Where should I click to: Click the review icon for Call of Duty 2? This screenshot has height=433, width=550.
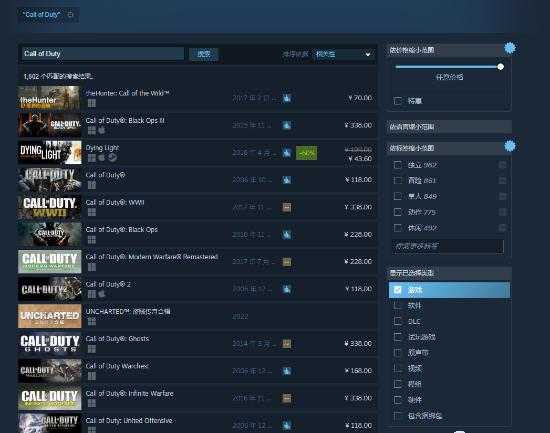[287, 289]
